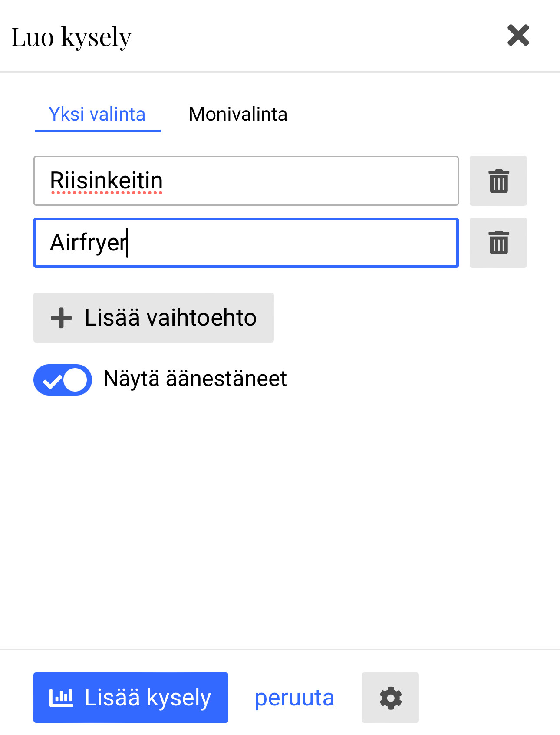
Task: Open poll settings via the gear icon
Action: [390, 698]
